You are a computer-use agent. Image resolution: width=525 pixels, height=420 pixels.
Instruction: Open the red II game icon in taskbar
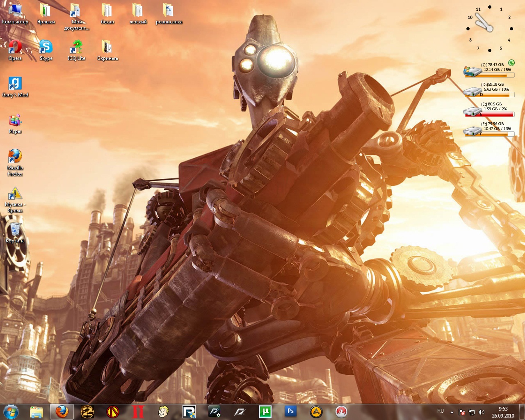point(138,412)
